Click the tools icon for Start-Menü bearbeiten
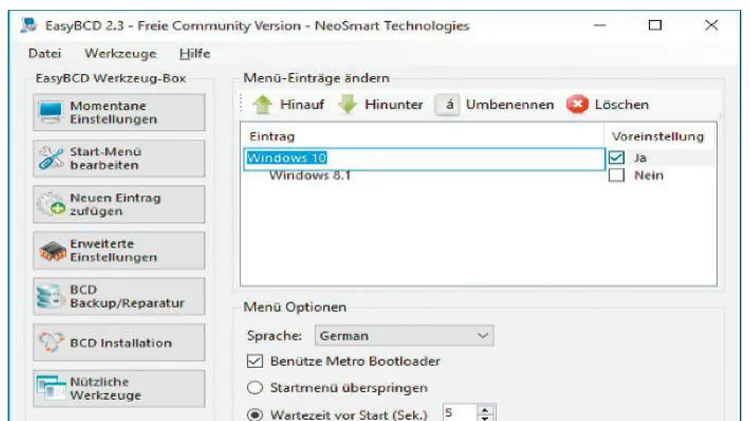The width and height of the screenshot is (750, 421). 51,158
